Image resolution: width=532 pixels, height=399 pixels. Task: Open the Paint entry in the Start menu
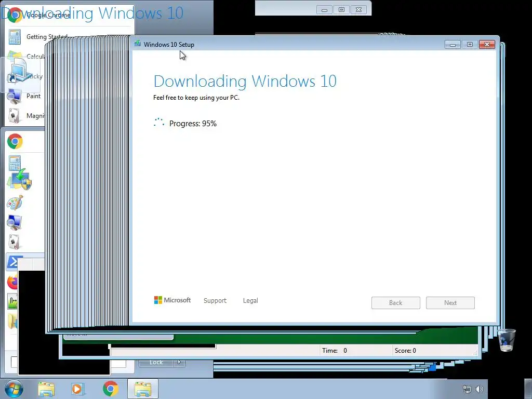(25, 96)
